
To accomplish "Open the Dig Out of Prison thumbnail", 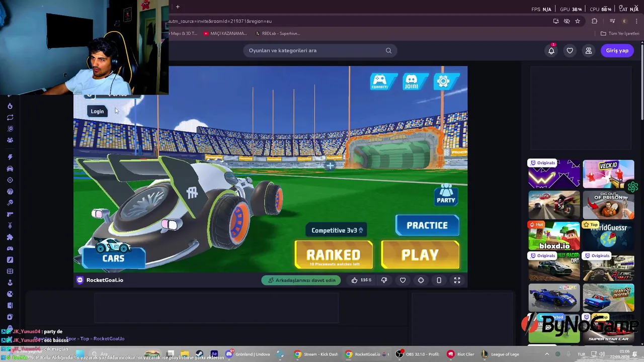I will 608,205.
